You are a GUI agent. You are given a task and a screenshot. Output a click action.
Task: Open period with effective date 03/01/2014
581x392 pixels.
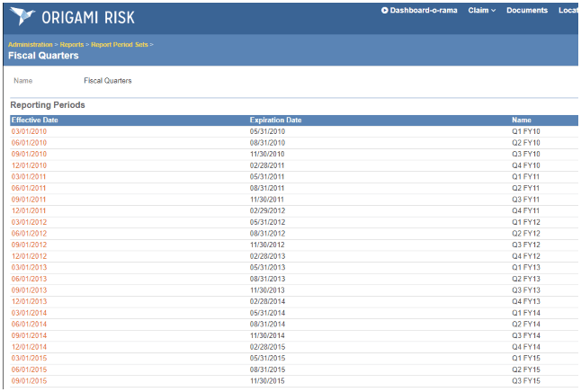(x=29, y=313)
